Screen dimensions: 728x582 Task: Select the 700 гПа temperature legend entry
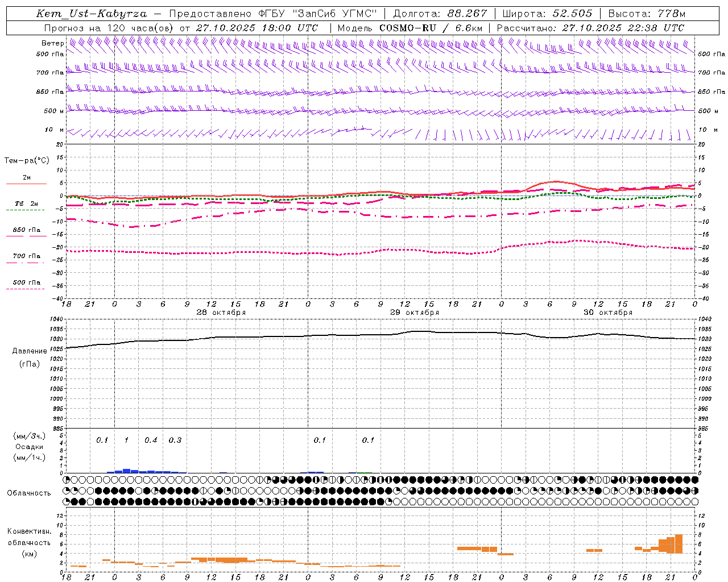(x=26, y=258)
